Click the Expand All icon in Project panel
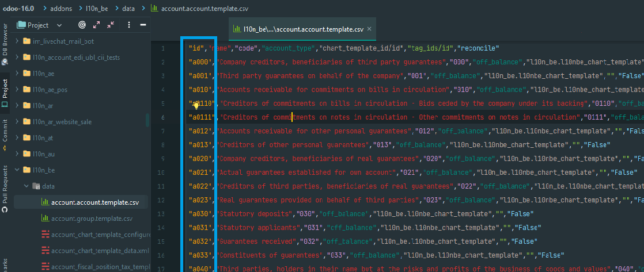The height and width of the screenshot is (272, 644). [x=96, y=25]
